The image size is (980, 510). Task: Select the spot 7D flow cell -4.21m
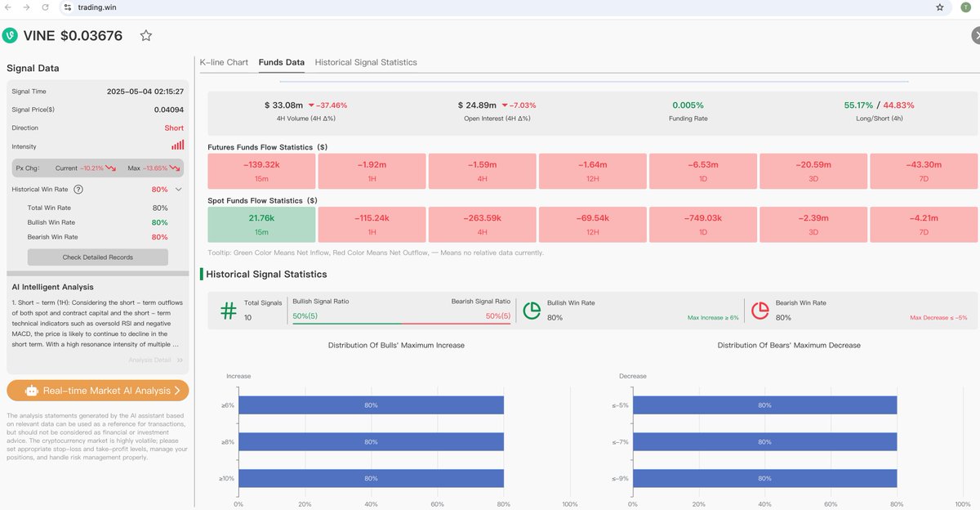(924, 224)
